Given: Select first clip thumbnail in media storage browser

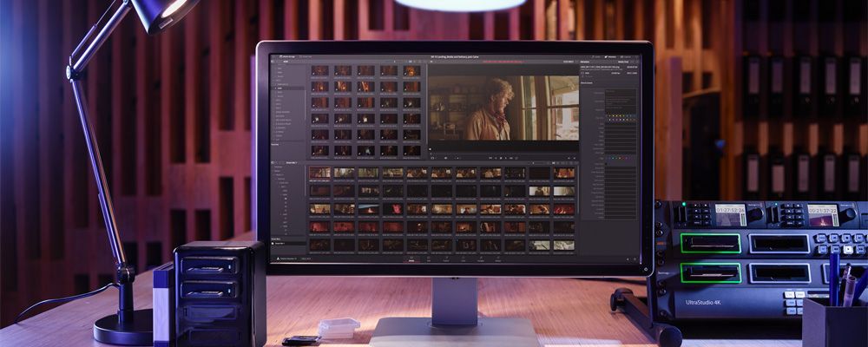Looking at the screenshot, I should tap(320, 70).
